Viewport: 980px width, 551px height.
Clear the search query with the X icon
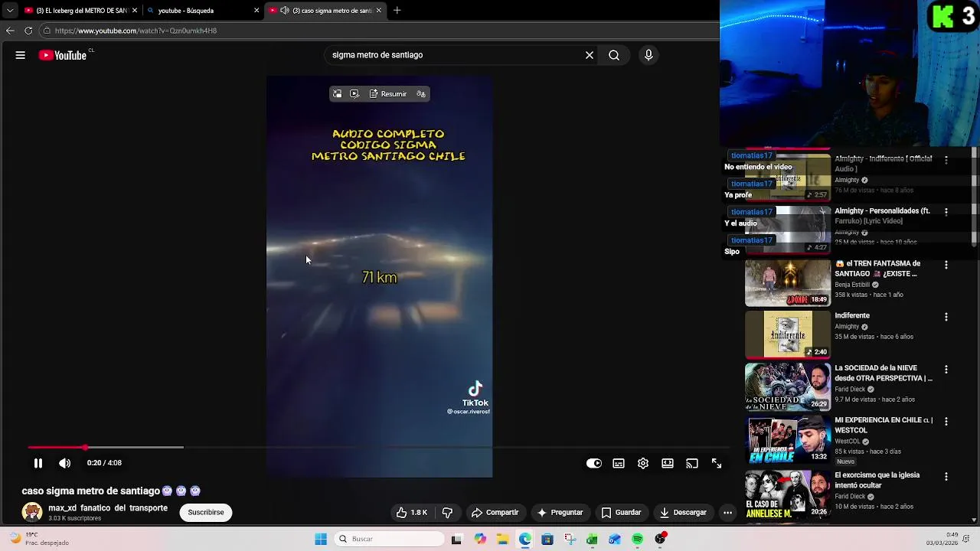coord(590,55)
